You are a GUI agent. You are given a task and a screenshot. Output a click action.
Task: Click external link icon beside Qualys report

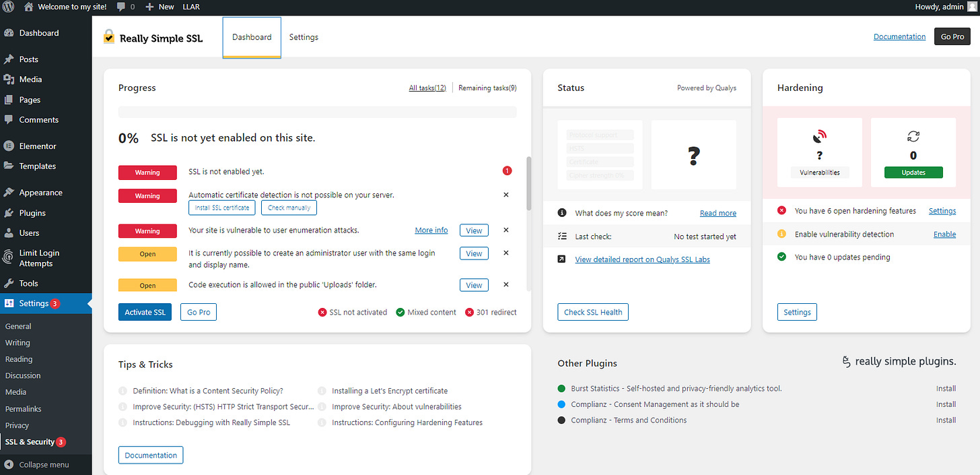click(x=562, y=259)
